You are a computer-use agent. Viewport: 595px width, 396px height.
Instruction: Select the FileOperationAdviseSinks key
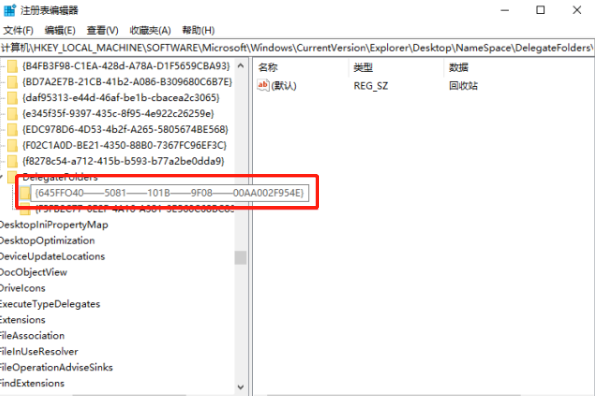point(56,368)
